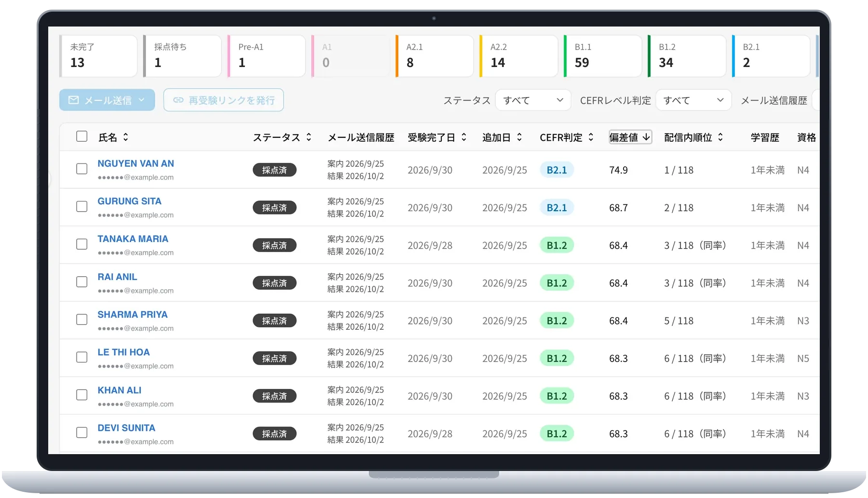Screen dimensions: 868x498
Task: Sort by 追加日 column arrows
Action: pyautogui.click(x=519, y=137)
